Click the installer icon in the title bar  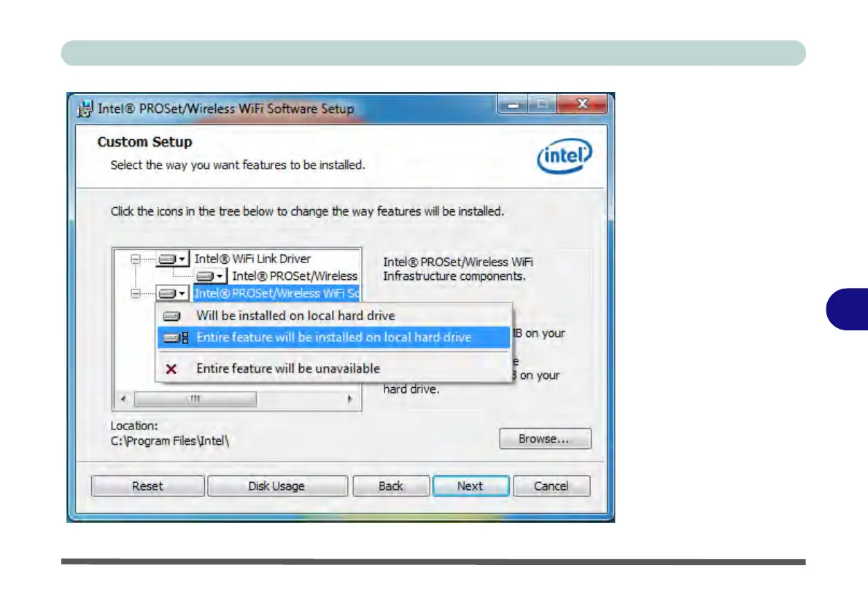tap(85, 109)
